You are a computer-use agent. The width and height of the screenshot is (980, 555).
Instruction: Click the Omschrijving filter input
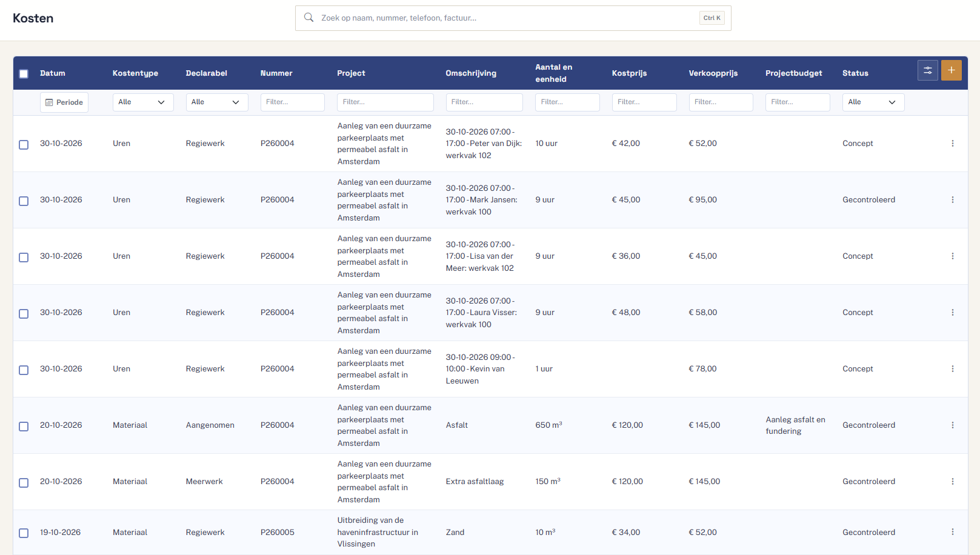(x=484, y=102)
